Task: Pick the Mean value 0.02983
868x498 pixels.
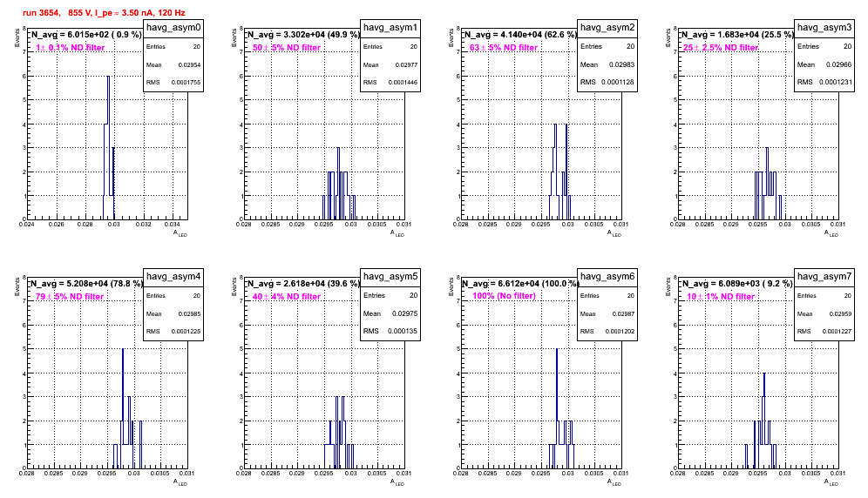Action: click(x=621, y=64)
